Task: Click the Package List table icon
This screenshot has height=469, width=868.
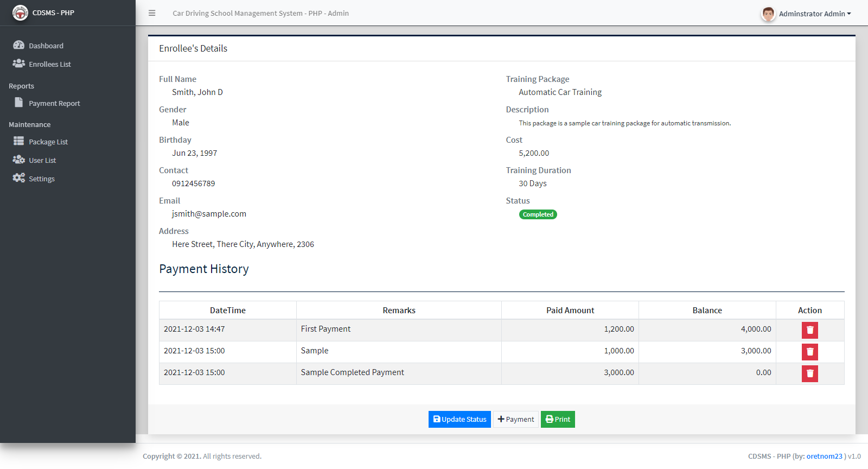Action: coord(19,141)
